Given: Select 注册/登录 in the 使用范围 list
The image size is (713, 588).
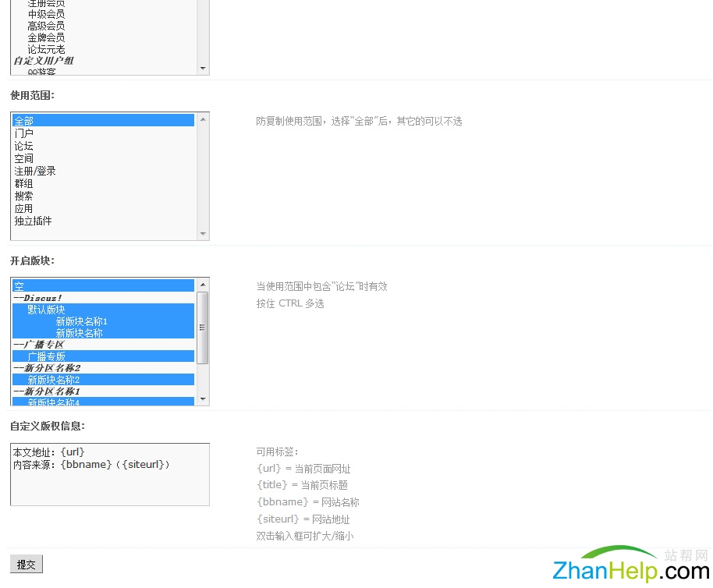Looking at the screenshot, I should (x=103, y=171).
